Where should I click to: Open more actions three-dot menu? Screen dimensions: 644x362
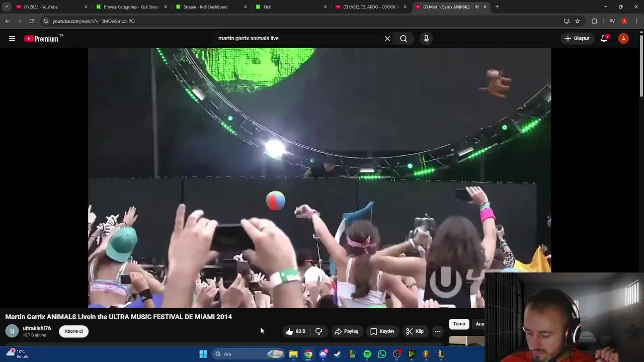pyautogui.click(x=438, y=331)
